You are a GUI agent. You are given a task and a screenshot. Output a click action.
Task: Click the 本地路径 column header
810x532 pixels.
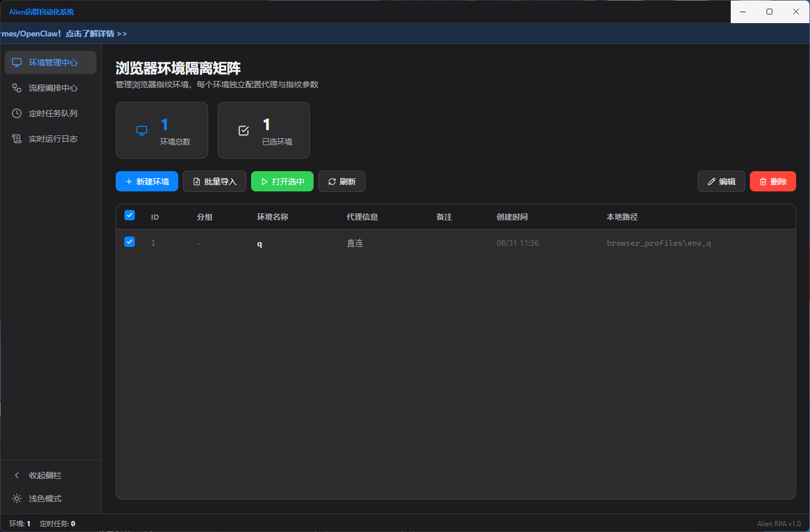[622, 217]
